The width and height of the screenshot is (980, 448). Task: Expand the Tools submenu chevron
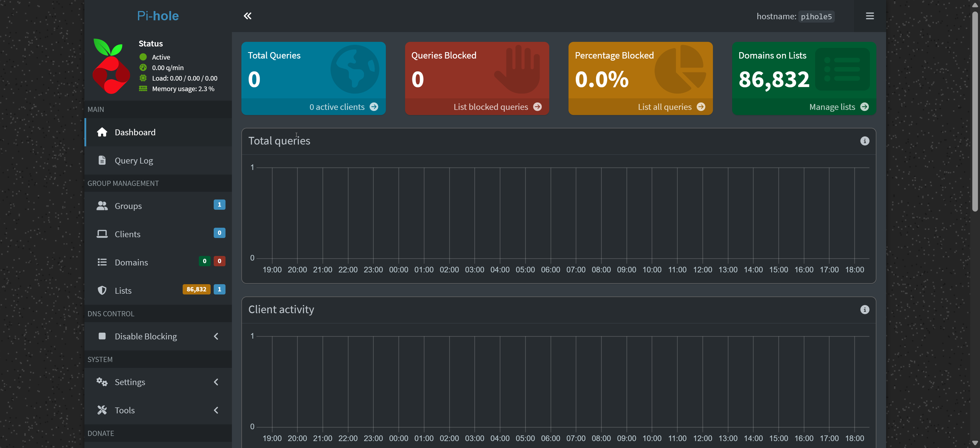216,410
